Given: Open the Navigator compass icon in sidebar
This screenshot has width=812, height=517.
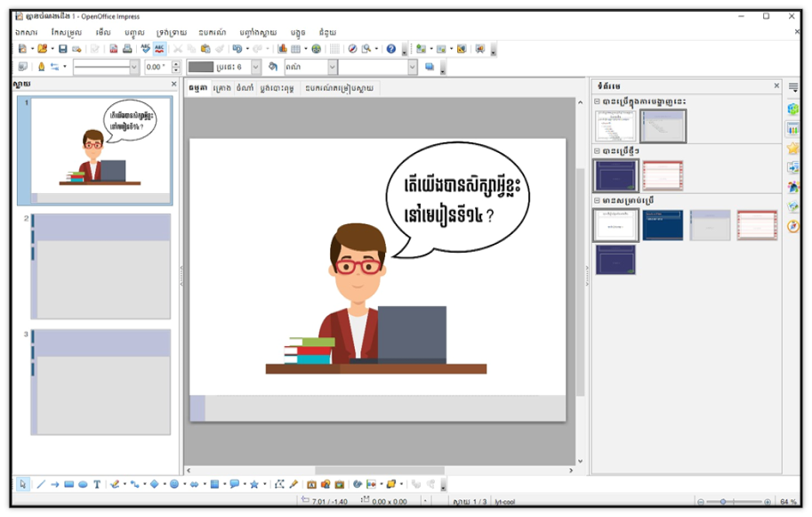Looking at the screenshot, I should pyautogui.click(x=793, y=227).
